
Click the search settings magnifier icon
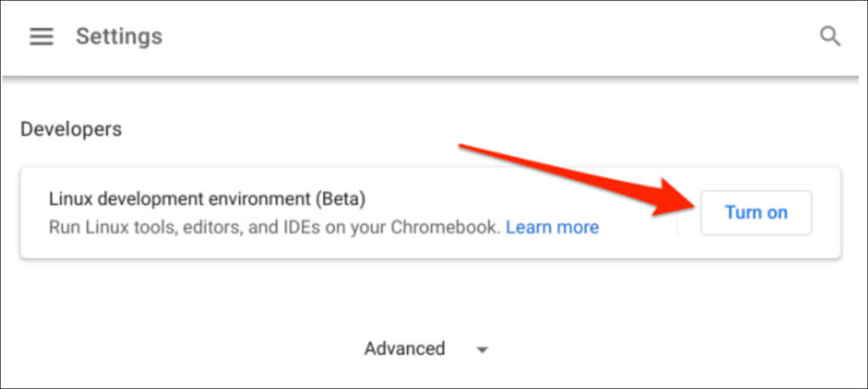click(x=830, y=36)
